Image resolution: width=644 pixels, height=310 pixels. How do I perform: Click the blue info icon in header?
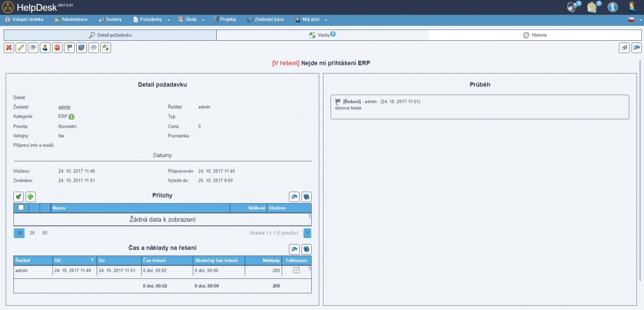point(612,7)
